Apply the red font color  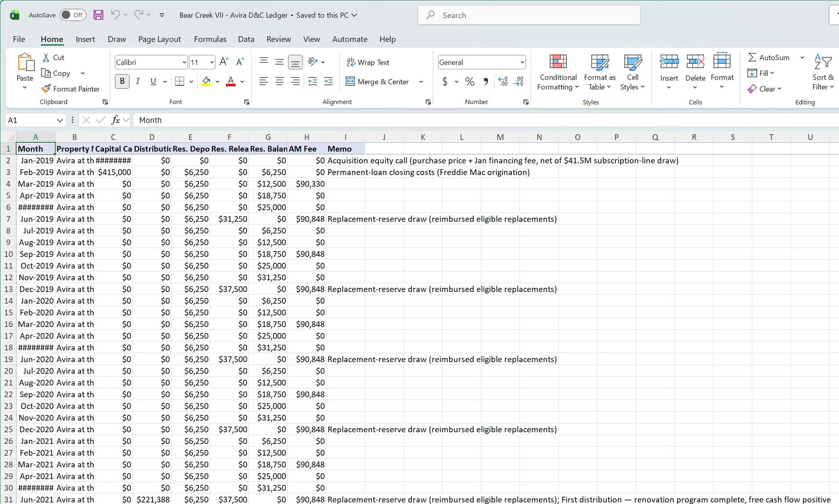[231, 82]
